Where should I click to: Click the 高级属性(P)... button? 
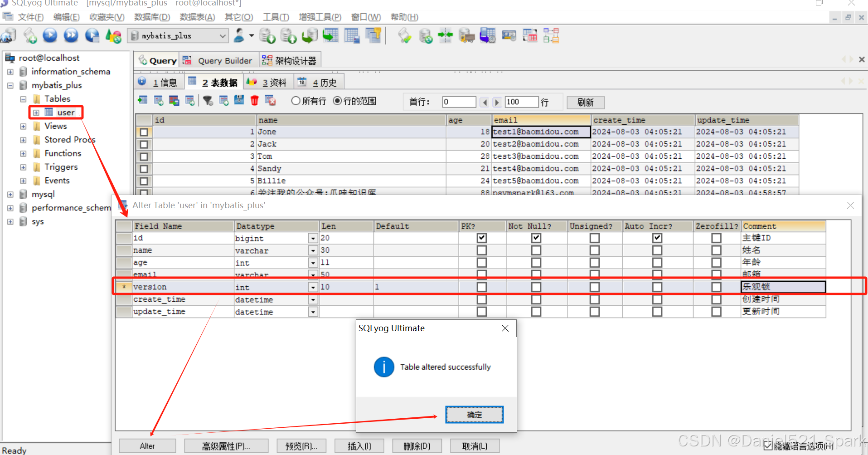pos(226,446)
